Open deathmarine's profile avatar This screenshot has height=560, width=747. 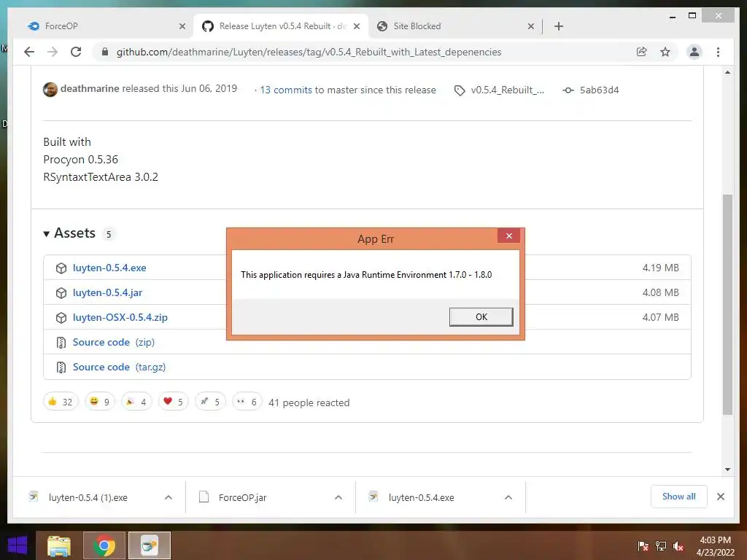[x=50, y=89]
